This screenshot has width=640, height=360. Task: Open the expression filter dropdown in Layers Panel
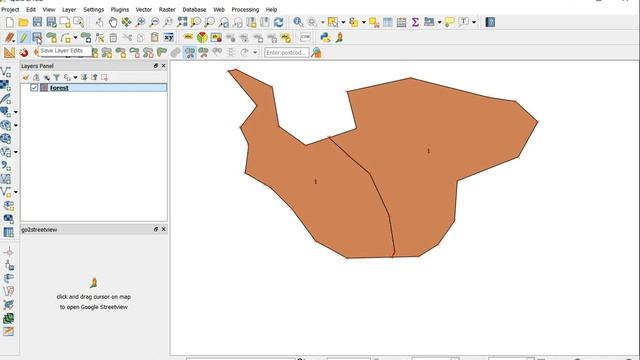[x=75, y=78]
